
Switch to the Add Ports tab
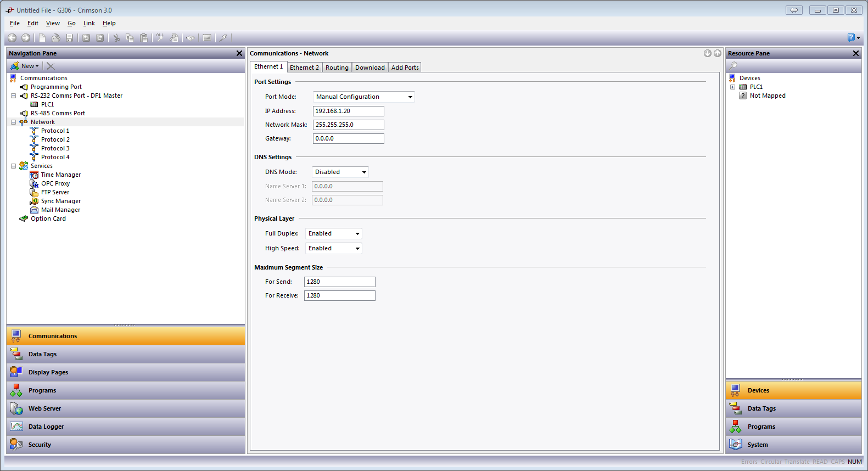click(405, 68)
